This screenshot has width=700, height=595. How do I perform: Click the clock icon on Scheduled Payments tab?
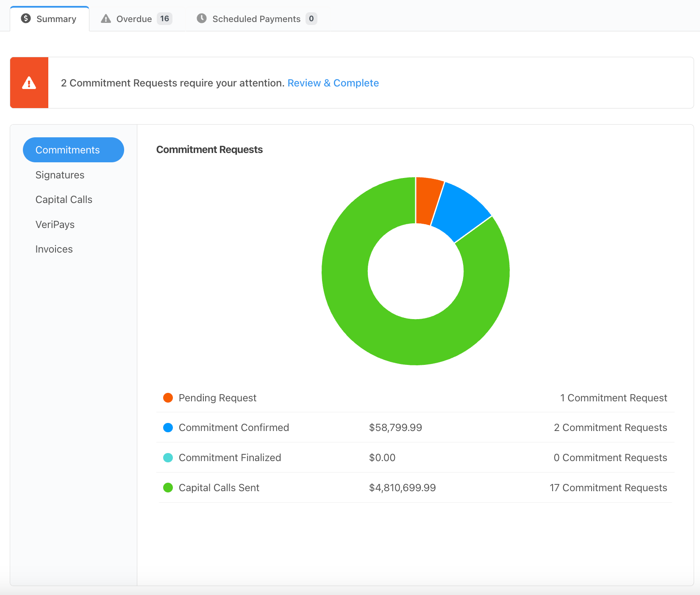201,18
